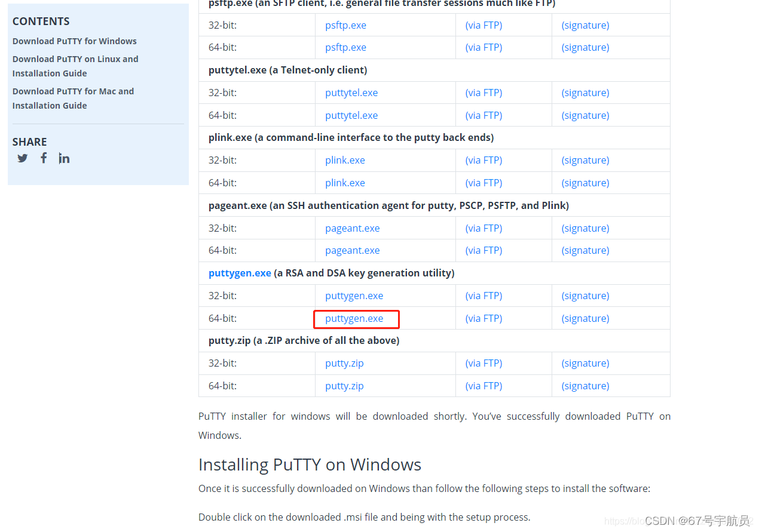Download 64-bit plink.exe

point(345,183)
